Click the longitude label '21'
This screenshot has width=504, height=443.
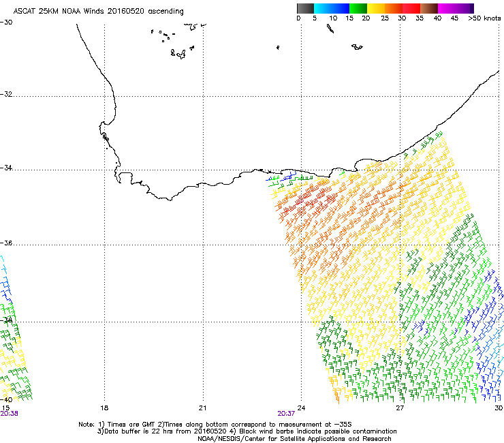click(x=202, y=408)
